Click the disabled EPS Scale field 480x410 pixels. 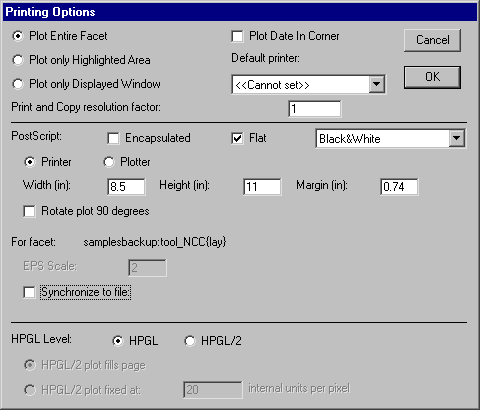pos(147,268)
